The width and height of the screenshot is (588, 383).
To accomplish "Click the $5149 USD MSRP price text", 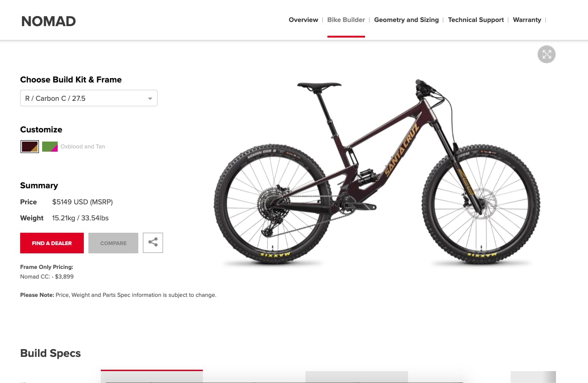I will pos(82,202).
